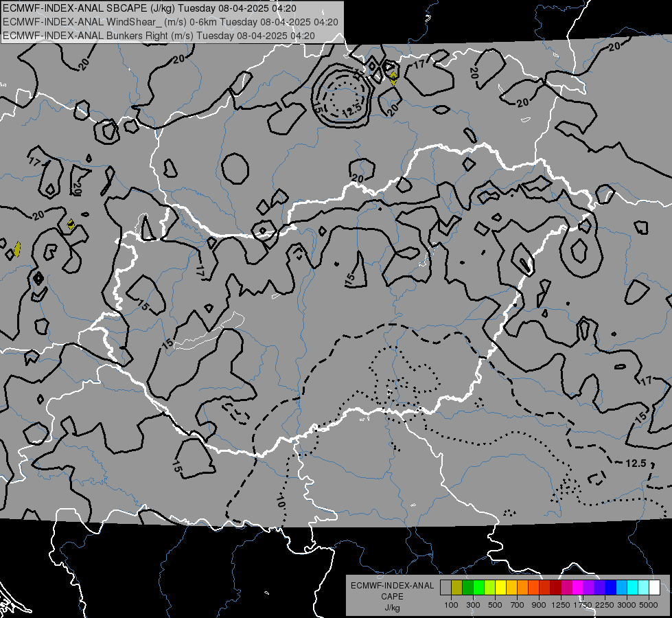
Task: Click the legend value 900
Action: point(539,605)
